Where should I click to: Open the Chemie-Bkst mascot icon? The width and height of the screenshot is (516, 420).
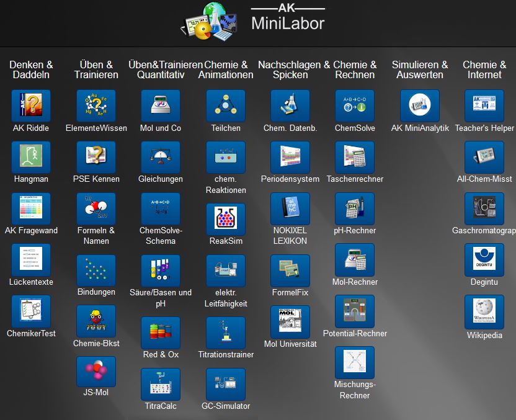pos(96,321)
